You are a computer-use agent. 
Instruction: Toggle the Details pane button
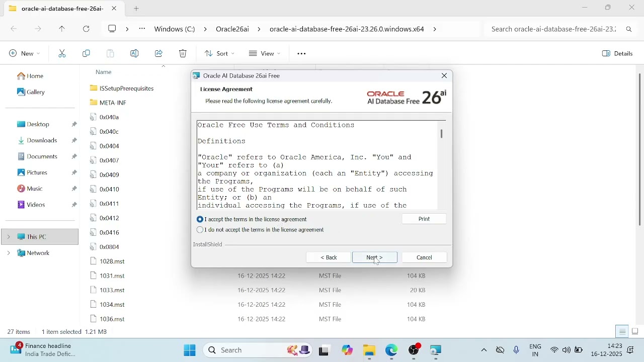coord(618,54)
